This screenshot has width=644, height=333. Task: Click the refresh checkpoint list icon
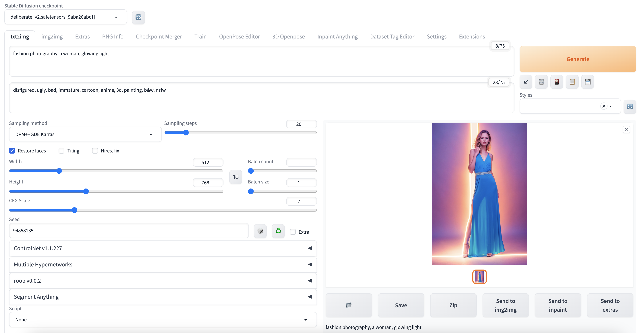click(x=138, y=17)
